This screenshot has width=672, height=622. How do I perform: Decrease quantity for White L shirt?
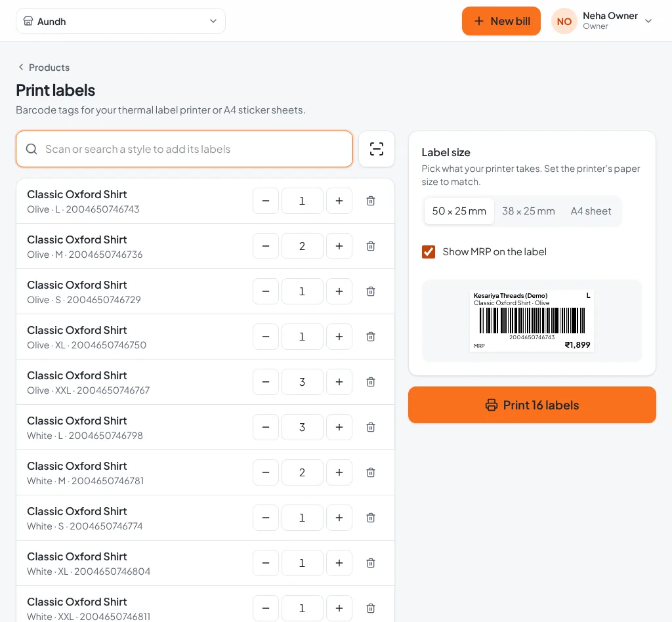coord(266,427)
